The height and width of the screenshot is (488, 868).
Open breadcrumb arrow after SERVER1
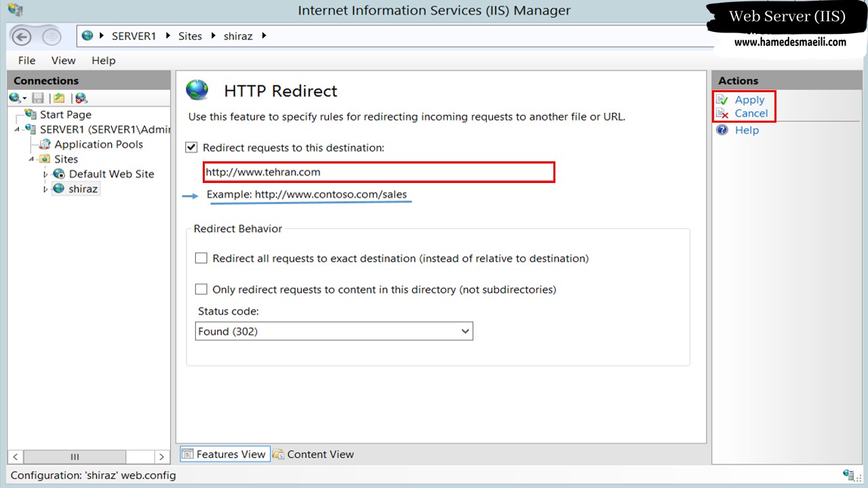tap(169, 36)
